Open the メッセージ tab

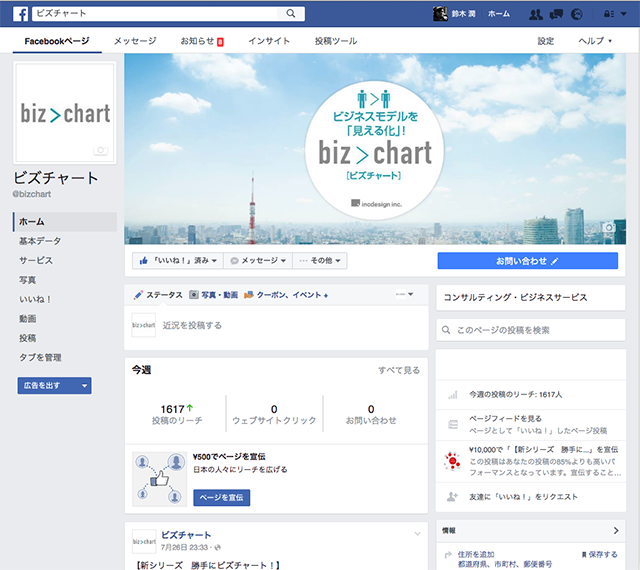click(135, 41)
